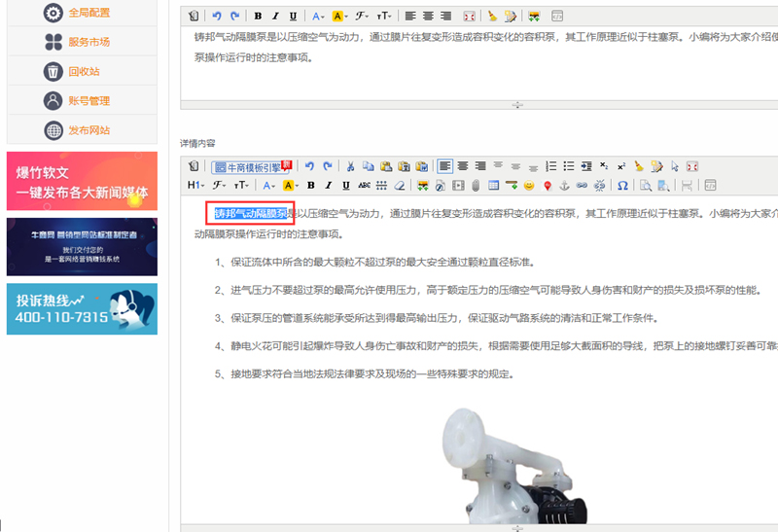Open the 爆竹软文 promotional banner
This screenshot has width=778, height=532.
(82, 181)
